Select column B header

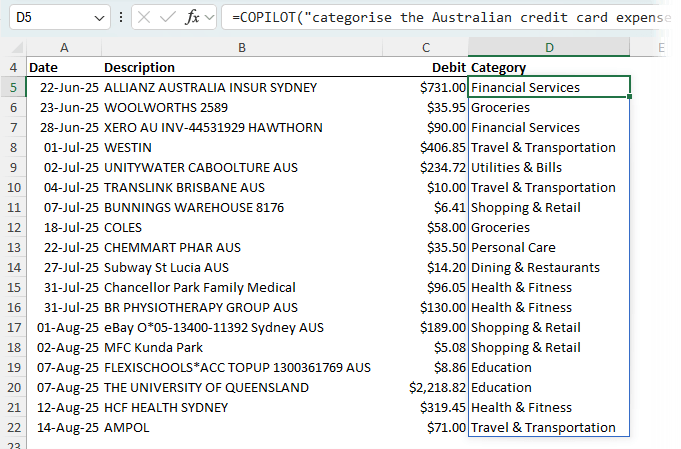pyautogui.click(x=242, y=47)
